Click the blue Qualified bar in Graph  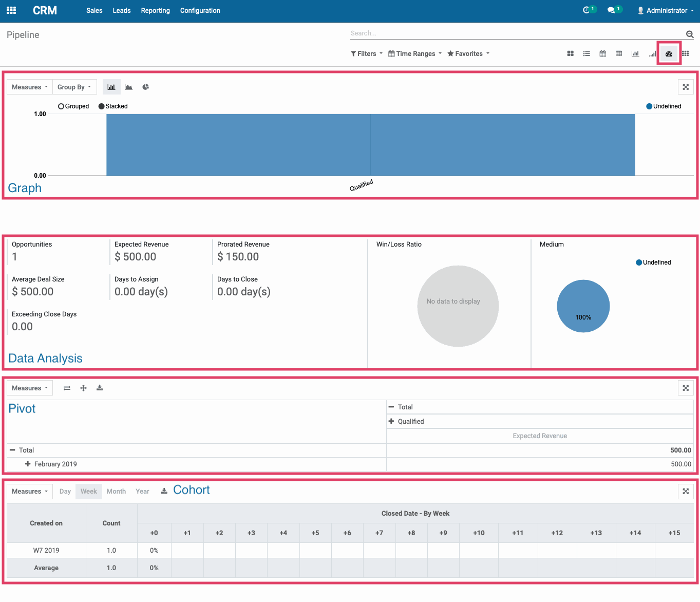[370, 145]
